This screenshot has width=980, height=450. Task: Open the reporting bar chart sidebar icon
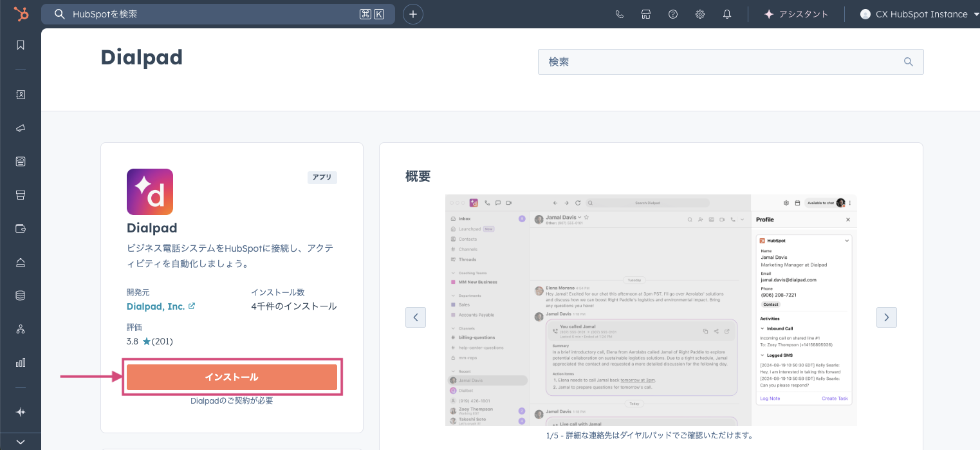pos(21,362)
